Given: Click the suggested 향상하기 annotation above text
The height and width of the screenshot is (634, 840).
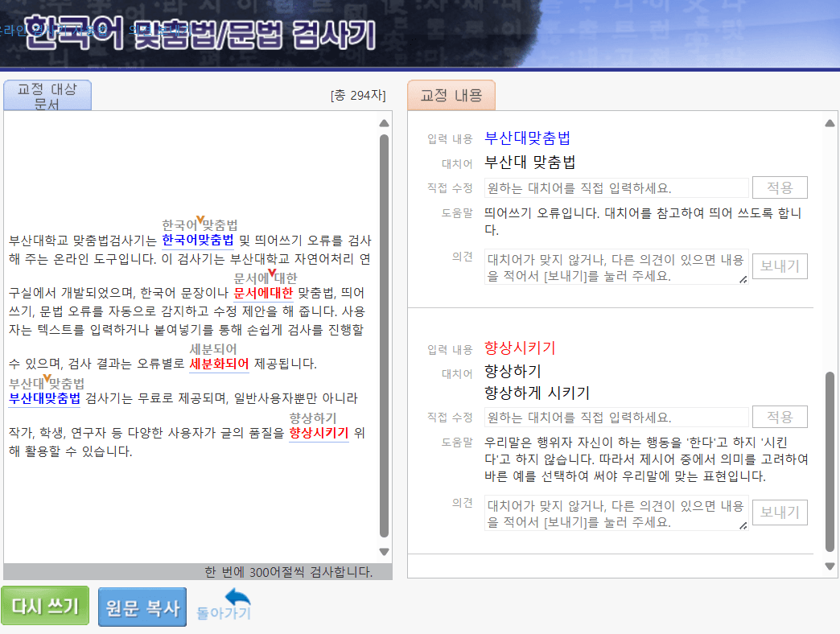Looking at the screenshot, I should [313, 418].
